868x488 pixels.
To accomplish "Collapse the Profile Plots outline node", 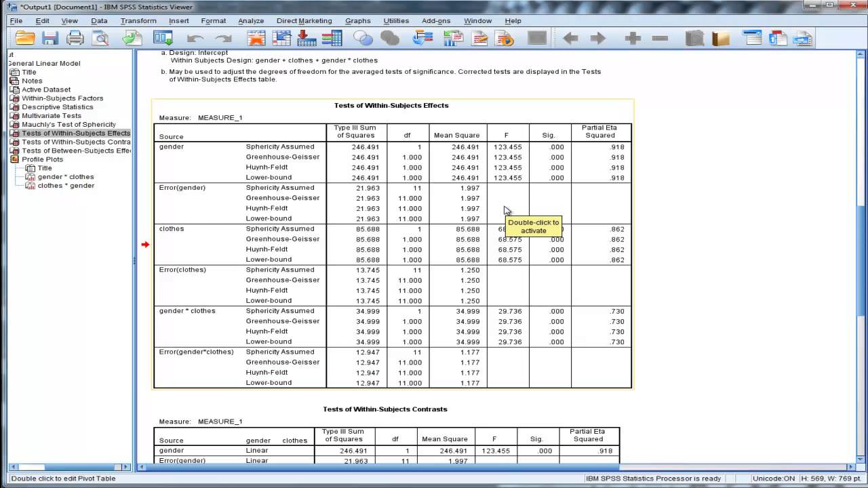I will pyautogui.click(x=15, y=159).
